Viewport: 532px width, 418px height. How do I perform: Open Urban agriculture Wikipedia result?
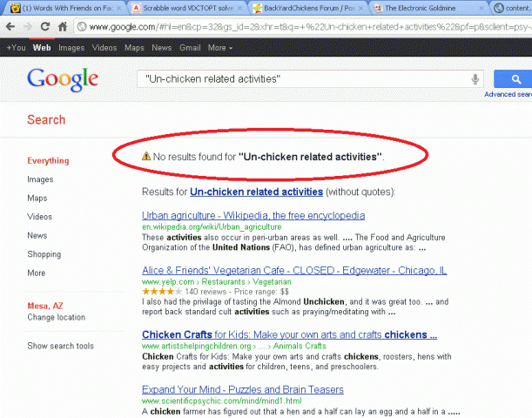point(253,215)
